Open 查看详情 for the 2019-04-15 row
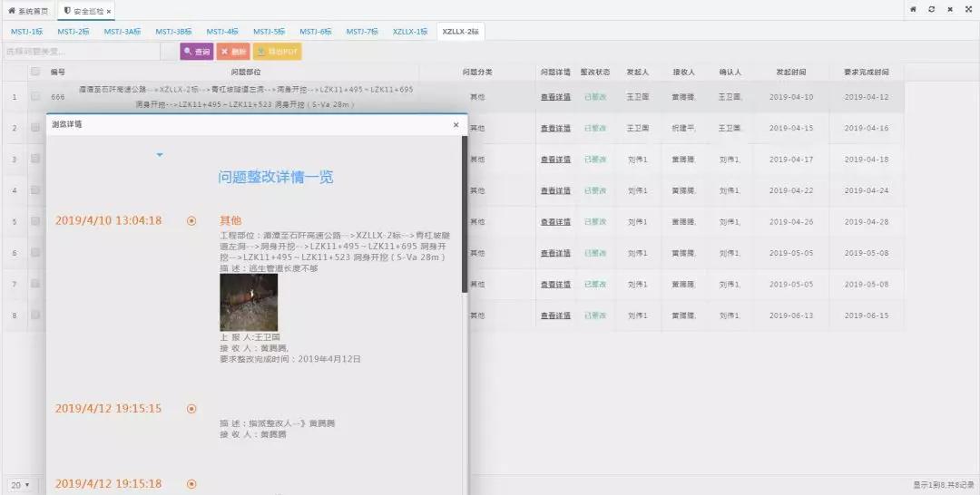Image resolution: width=980 pixels, height=495 pixels. [555, 128]
